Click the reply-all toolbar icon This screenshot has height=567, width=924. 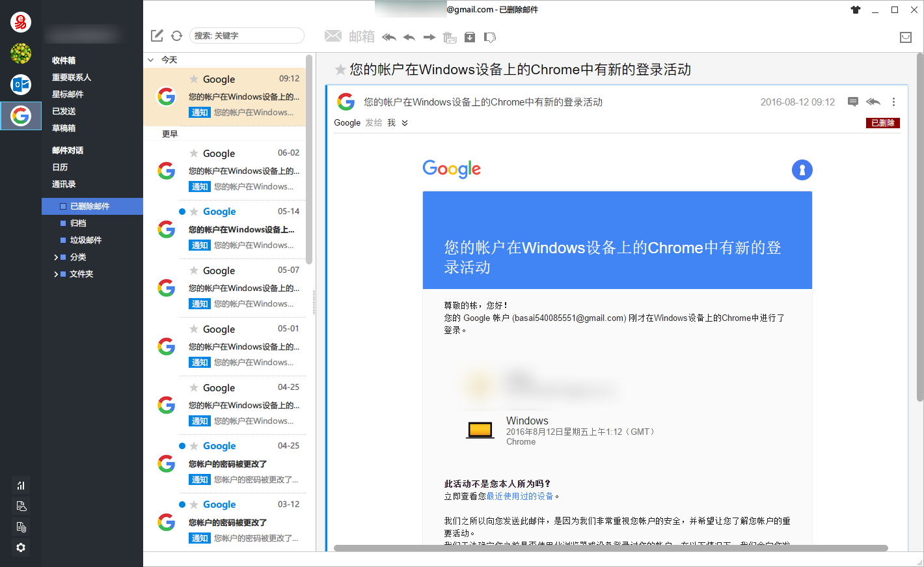click(x=389, y=37)
